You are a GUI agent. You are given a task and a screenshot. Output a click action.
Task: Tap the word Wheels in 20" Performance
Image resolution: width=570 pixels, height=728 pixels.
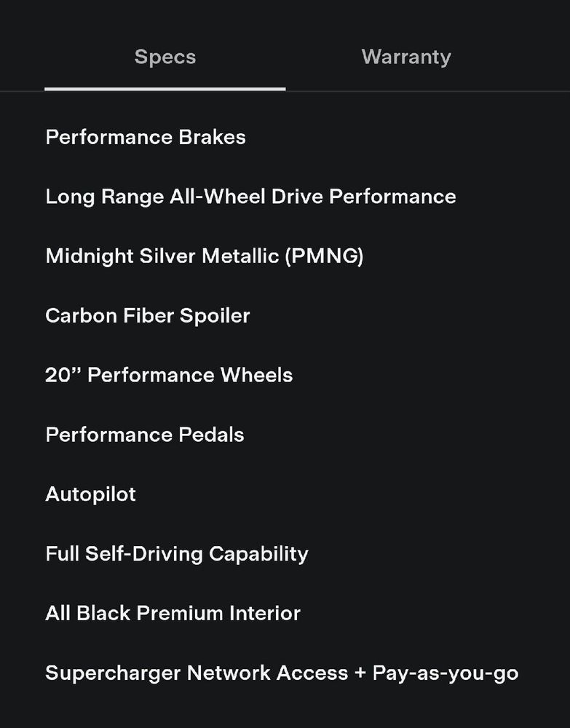[x=257, y=375]
